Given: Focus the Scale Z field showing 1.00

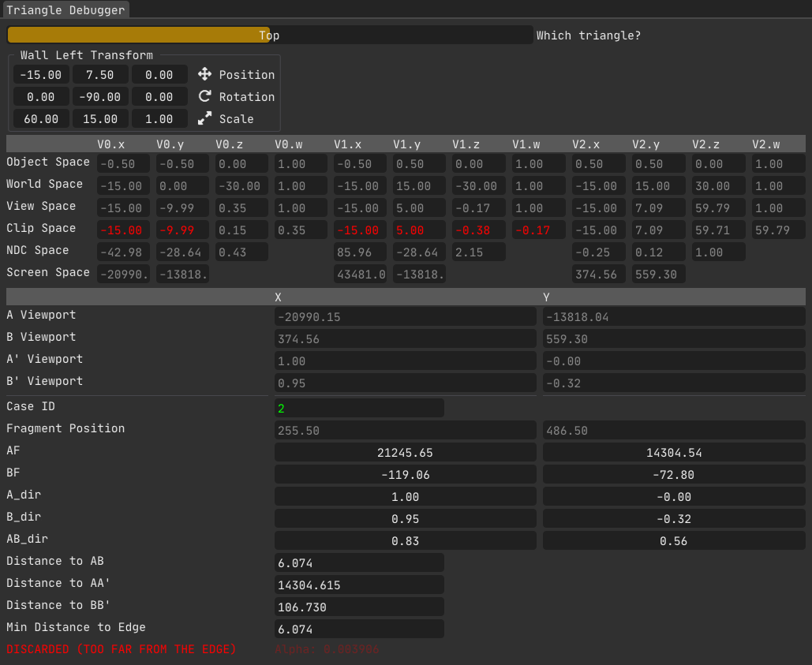Looking at the screenshot, I should [159, 119].
